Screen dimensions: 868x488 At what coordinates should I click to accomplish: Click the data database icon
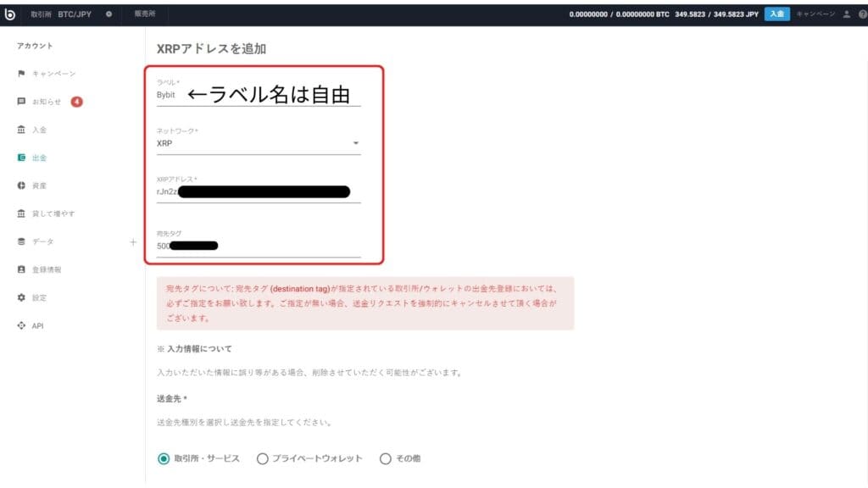pyautogui.click(x=21, y=241)
